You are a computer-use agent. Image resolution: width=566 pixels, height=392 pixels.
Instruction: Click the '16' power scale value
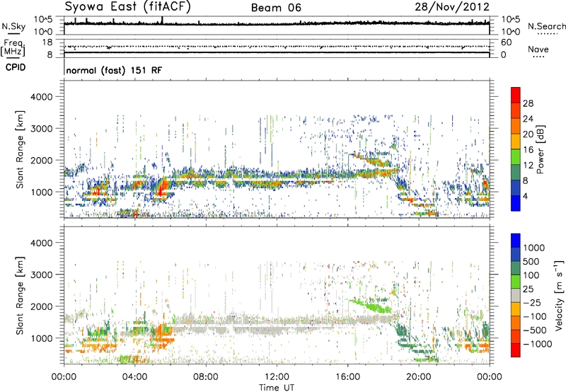click(528, 150)
